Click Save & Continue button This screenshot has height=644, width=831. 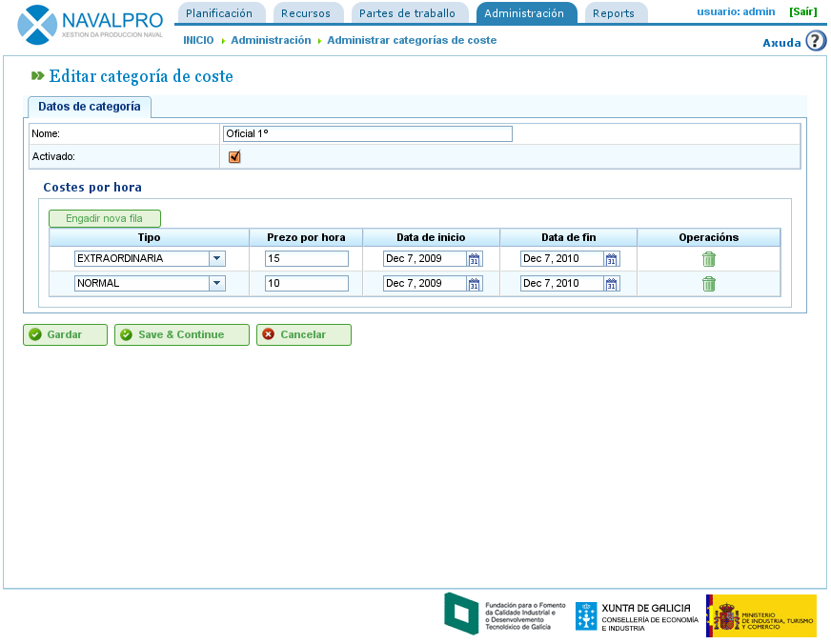click(181, 334)
